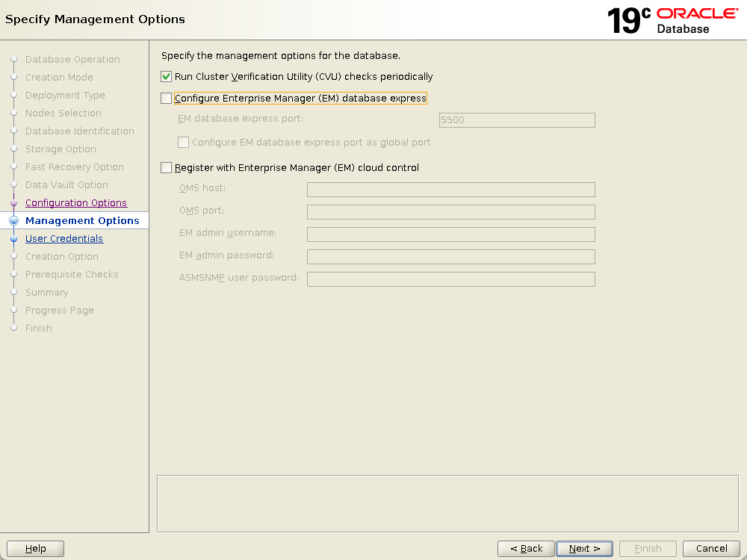747x560 pixels.
Task: Click the Management Options step bullet icon
Action: (x=13, y=221)
